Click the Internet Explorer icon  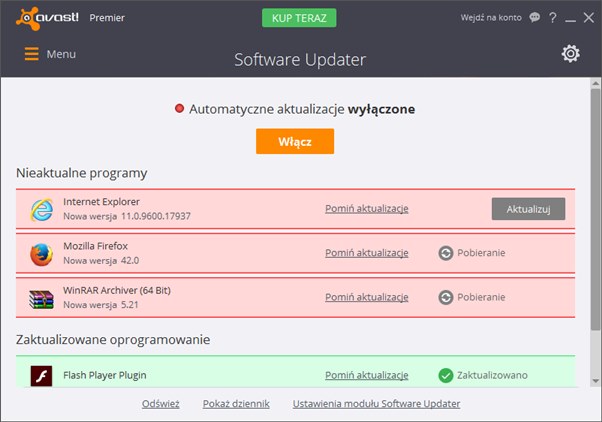coord(42,210)
